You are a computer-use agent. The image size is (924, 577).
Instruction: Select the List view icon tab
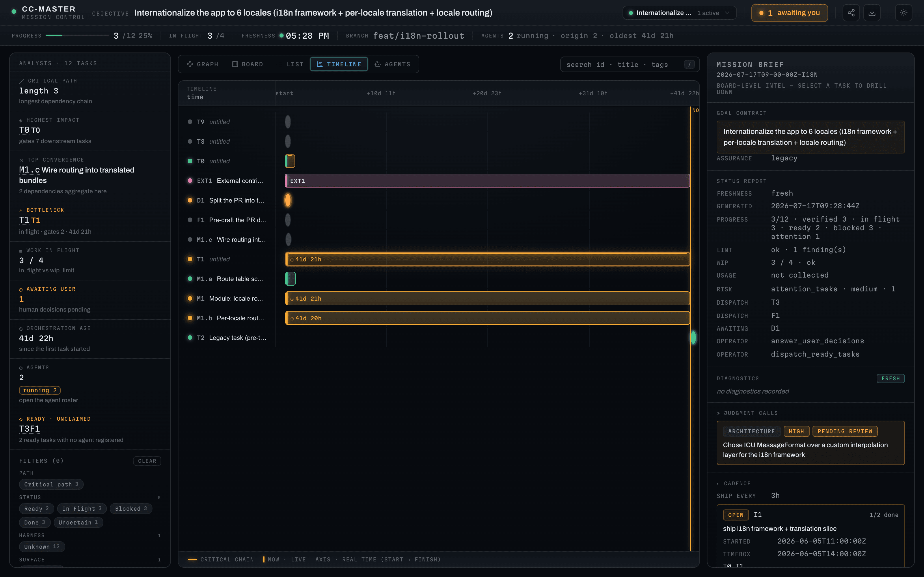(290, 64)
